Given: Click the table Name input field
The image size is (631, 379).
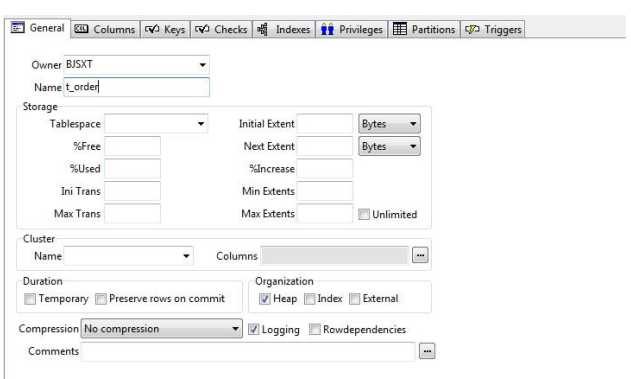Looking at the screenshot, I should coord(137,87).
